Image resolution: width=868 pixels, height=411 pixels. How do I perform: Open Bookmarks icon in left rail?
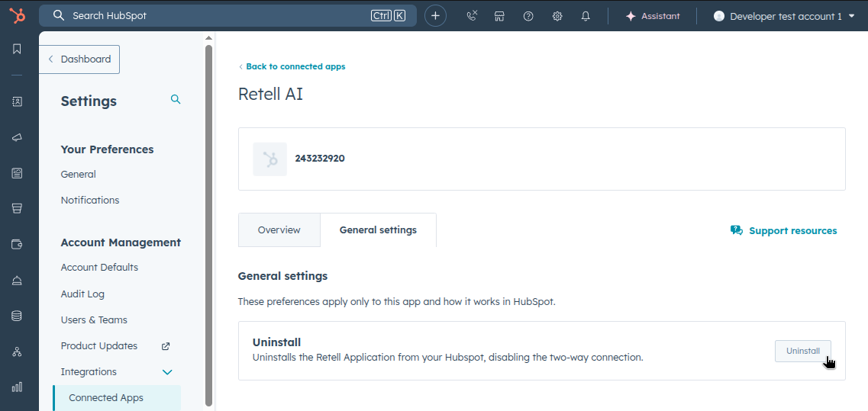(17, 49)
